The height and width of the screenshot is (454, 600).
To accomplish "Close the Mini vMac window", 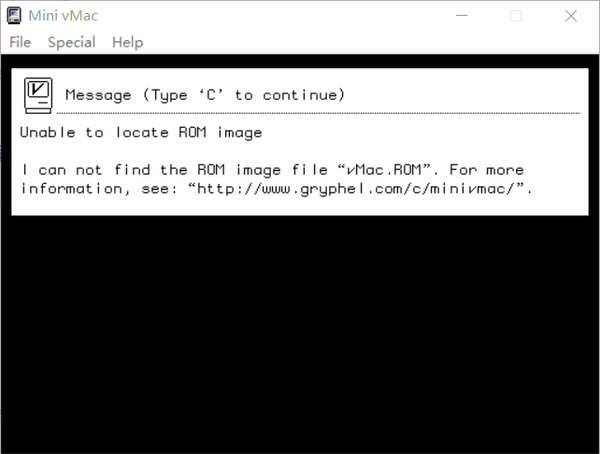I will point(569,15).
